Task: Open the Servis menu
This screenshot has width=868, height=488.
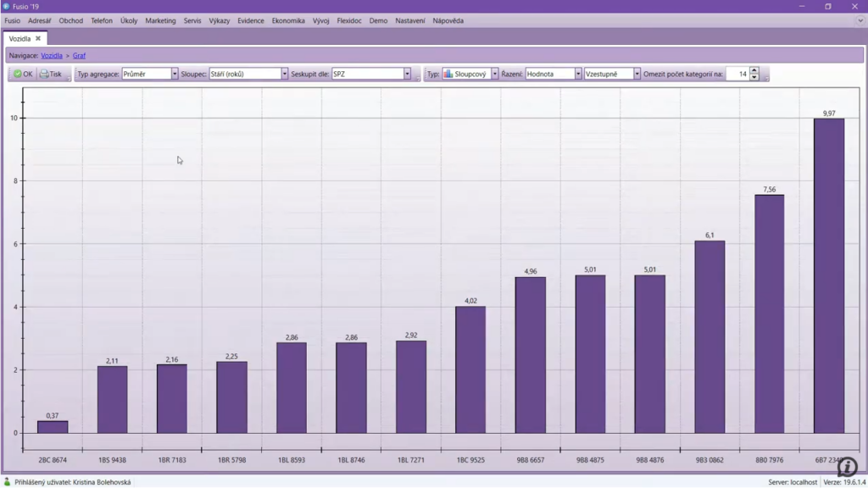Action: point(192,20)
